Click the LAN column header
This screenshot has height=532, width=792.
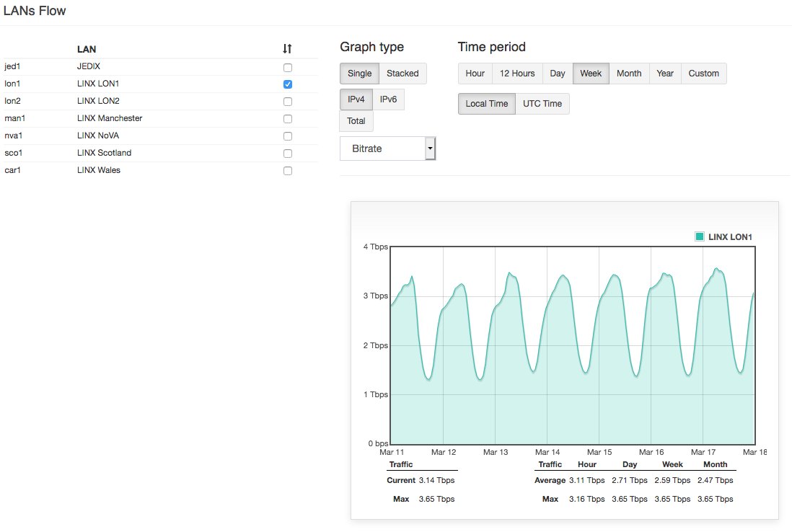[87, 50]
